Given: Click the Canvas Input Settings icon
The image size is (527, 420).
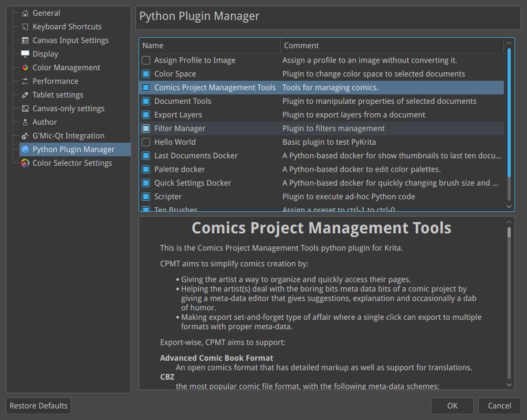Looking at the screenshot, I should tap(25, 40).
